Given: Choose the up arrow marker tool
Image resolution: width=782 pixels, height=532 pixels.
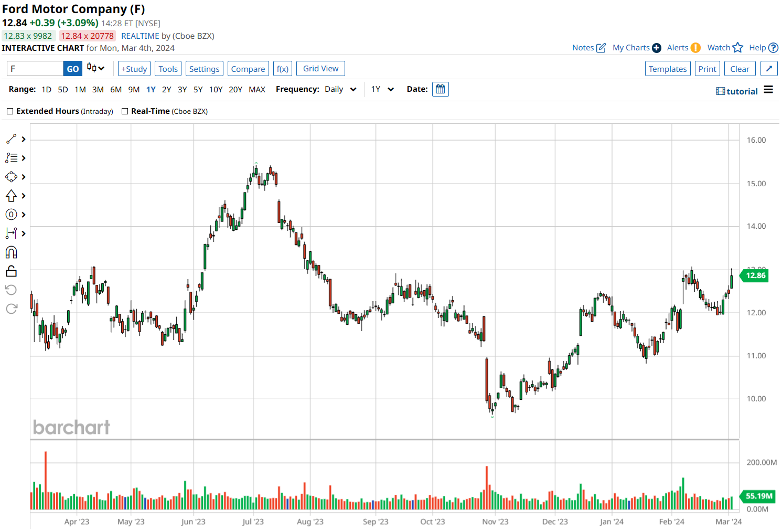Looking at the screenshot, I should tap(11, 196).
